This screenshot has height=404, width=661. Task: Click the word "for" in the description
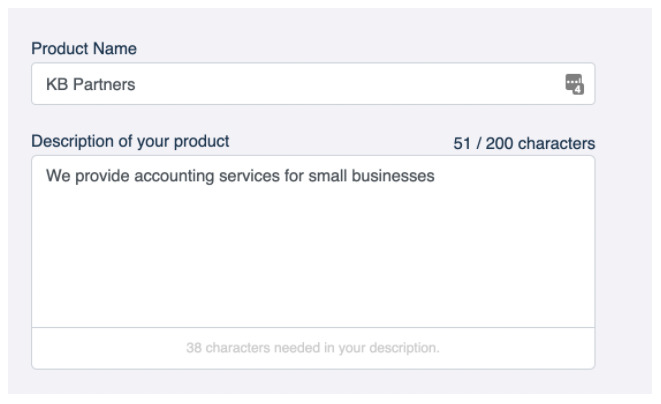294,176
